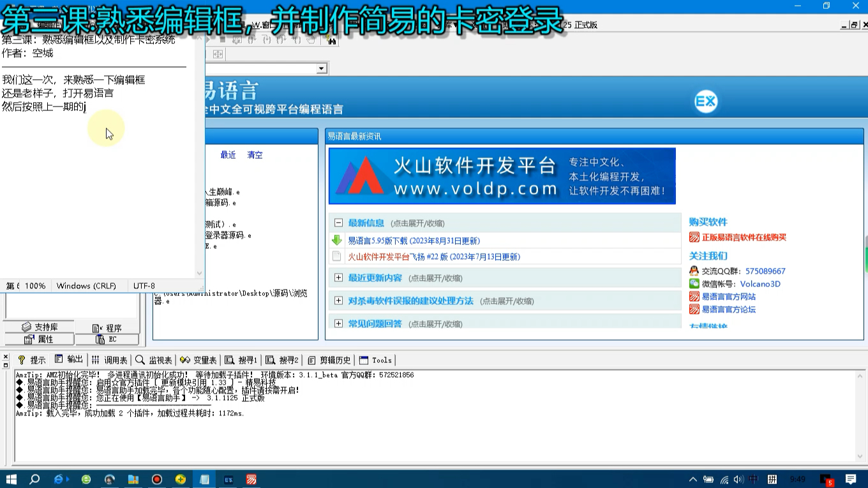Show hidden tray icons chevron
The image size is (868, 488).
[693, 479]
